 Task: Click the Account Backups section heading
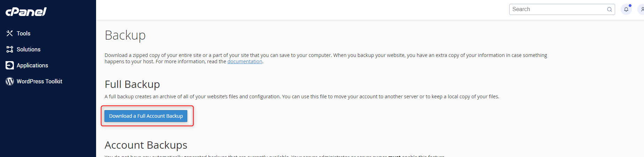click(x=146, y=145)
